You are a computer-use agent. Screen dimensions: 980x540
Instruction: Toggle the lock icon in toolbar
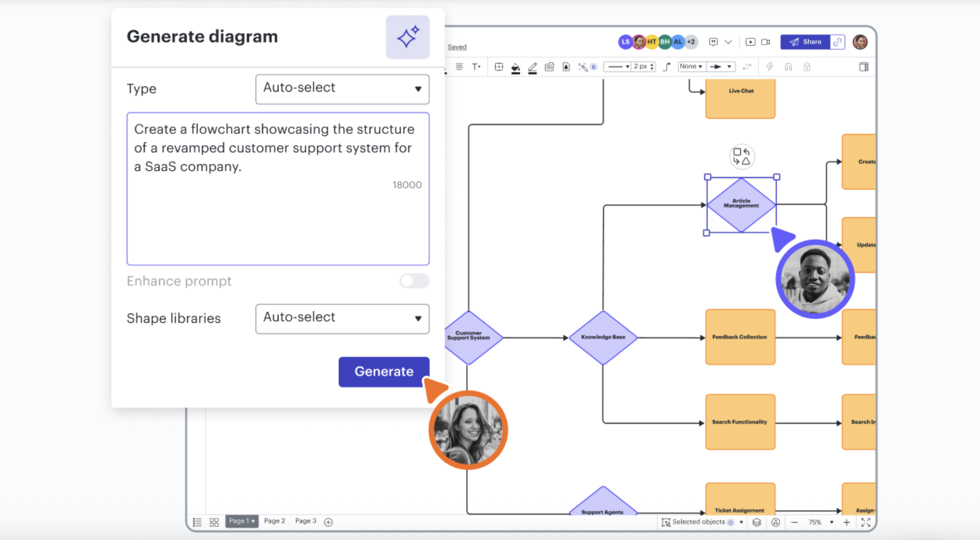point(807,67)
